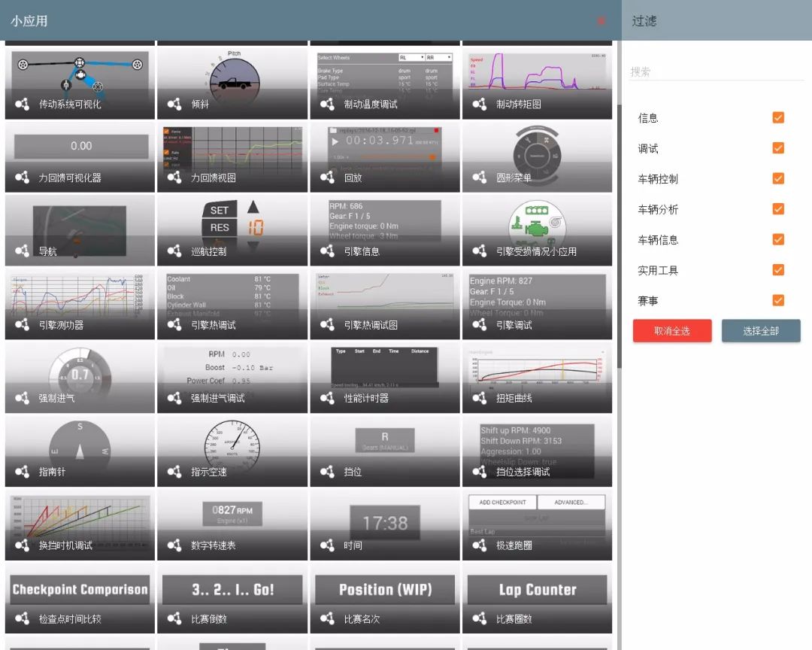Viewport: 812px width, 650px height.
Task: 打开挡位显示小应用
Action: point(383,451)
